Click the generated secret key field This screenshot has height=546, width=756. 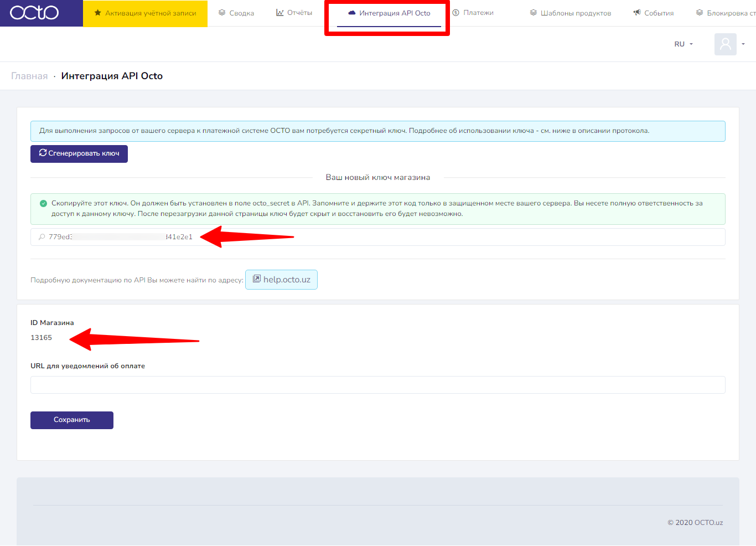coord(443,237)
